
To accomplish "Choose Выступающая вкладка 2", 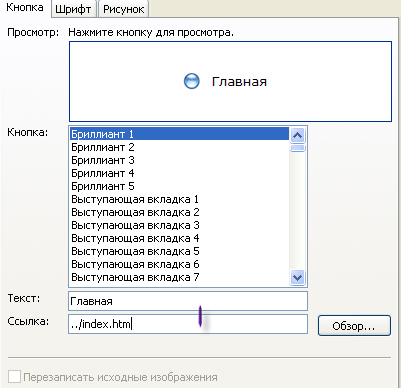I will [x=180, y=212].
